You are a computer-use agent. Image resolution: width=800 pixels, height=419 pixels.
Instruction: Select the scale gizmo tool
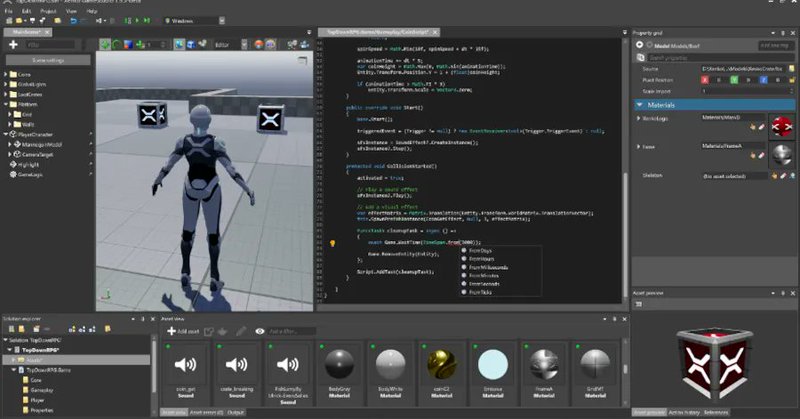click(x=128, y=45)
